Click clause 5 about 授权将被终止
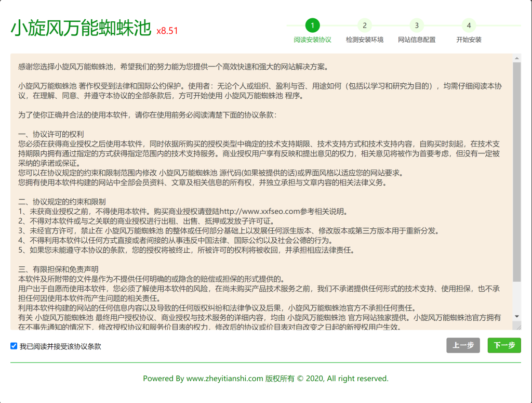Viewport: 532px width, 403px height. coord(187,250)
